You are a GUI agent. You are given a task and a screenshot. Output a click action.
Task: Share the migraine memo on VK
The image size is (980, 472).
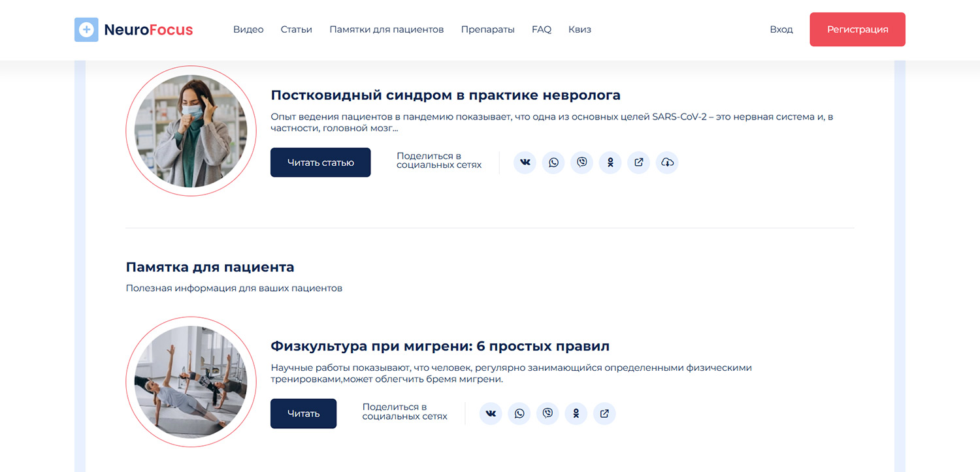(x=491, y=413)
